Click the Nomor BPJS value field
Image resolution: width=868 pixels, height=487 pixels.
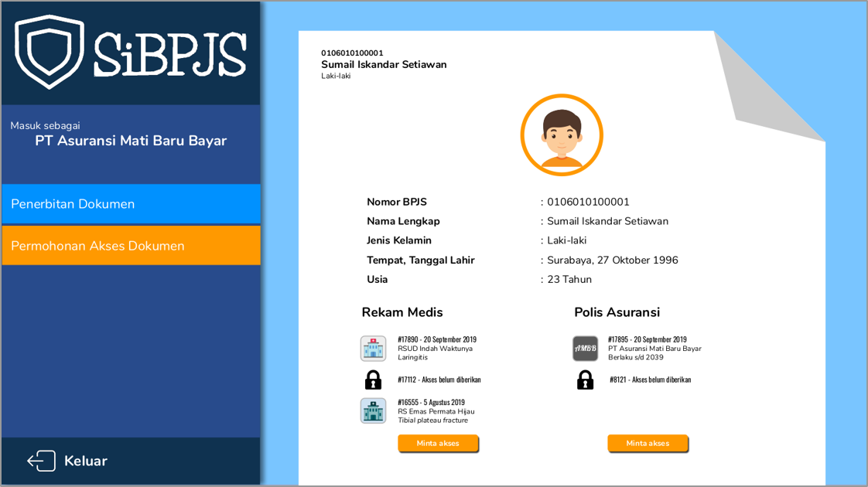(588, 202)
